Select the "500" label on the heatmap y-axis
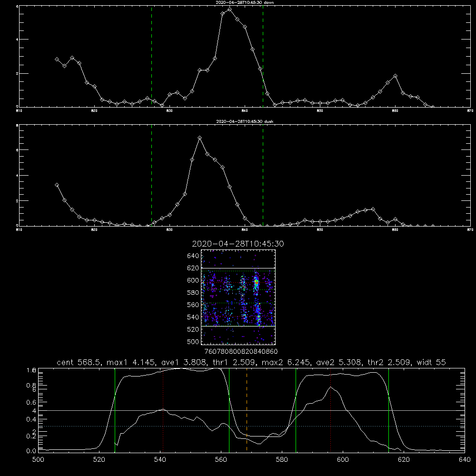Image resolution: width=476 pixels, height=476 pixels. 193,341
